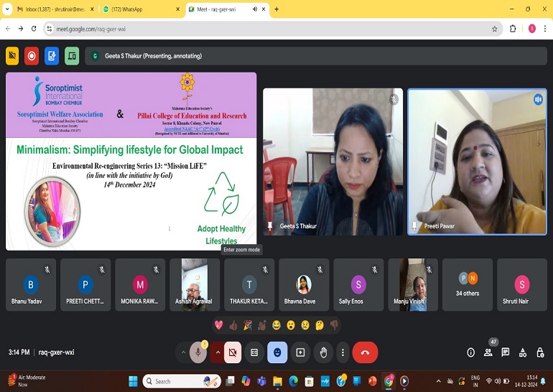Click the Present now button
This screenshot has width=553, height=392.
pyautogui.click(x=300, y=353)
